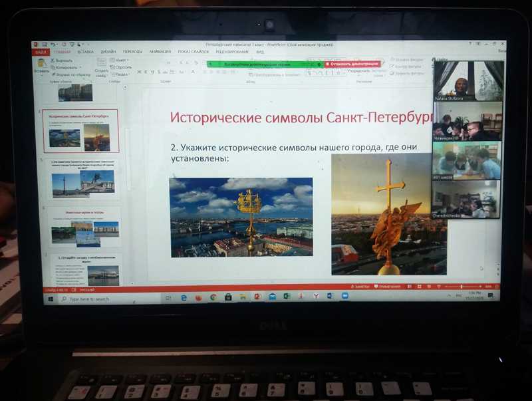Image resolution: width=532 pixels, height=401 pixels.
Task: Open Упорядочить arrange dropdown
Action: click(x=358, y=71)
